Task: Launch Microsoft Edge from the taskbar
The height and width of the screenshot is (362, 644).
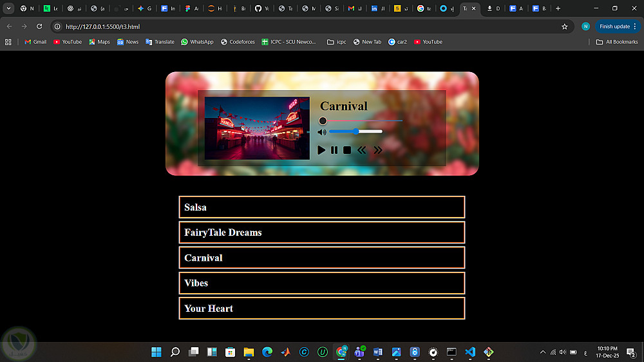Action: point(267,352)
